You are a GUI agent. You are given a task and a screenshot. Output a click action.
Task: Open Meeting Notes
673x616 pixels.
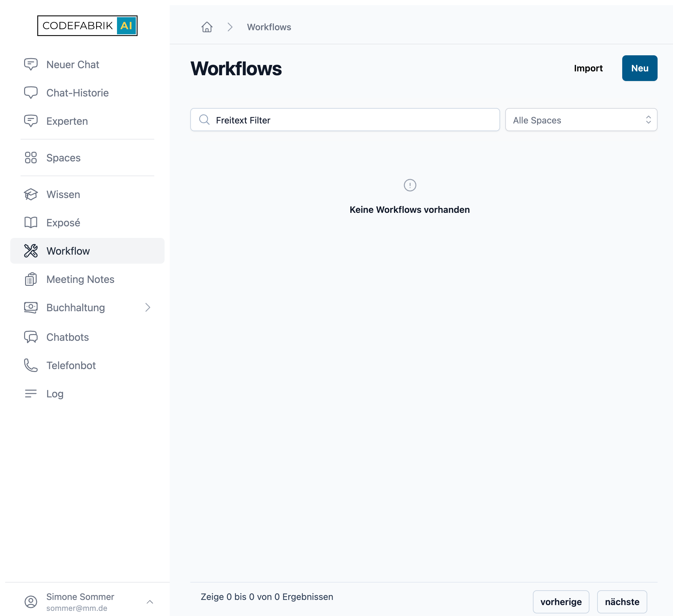tap(87, 279)
